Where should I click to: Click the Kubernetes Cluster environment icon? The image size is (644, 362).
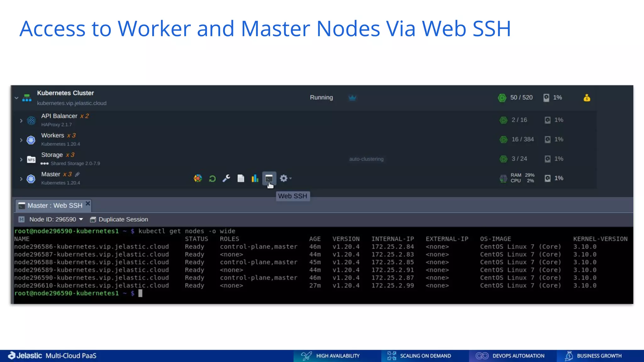tap(27, 98)
